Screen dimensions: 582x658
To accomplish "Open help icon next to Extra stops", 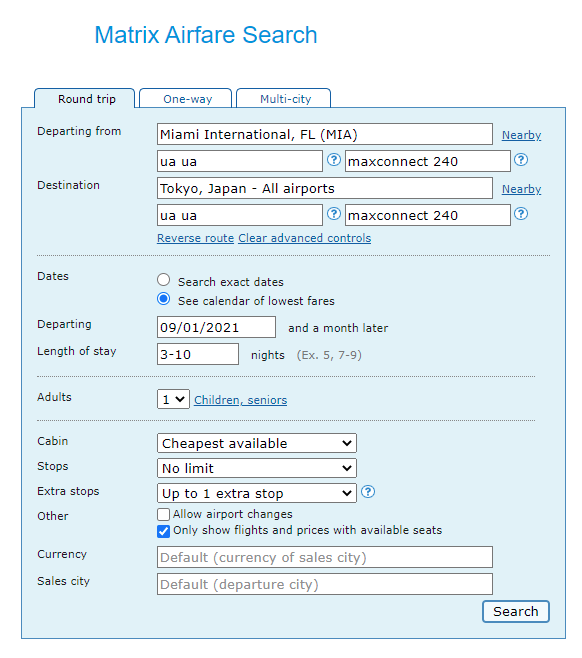I will coord(368,491).
